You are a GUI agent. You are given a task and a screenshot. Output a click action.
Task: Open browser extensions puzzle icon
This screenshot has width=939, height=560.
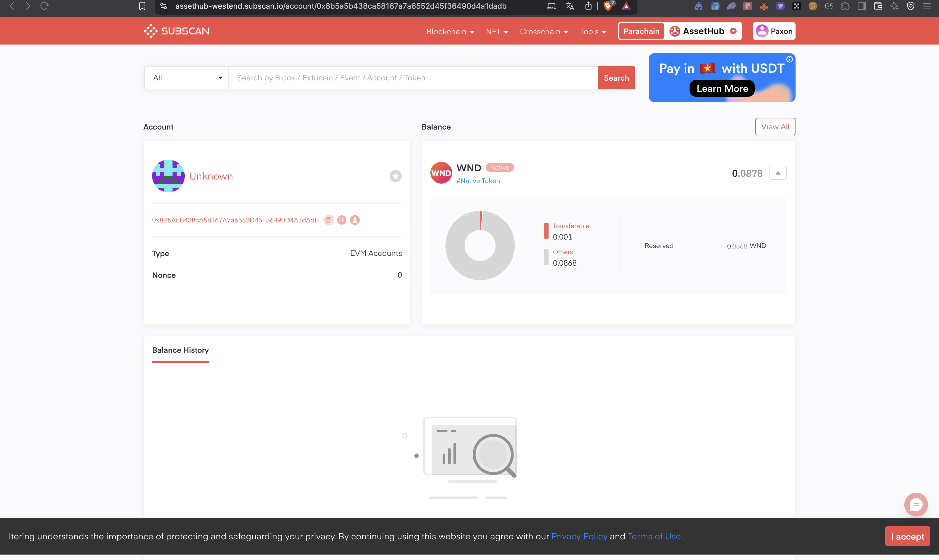(846, 6)
